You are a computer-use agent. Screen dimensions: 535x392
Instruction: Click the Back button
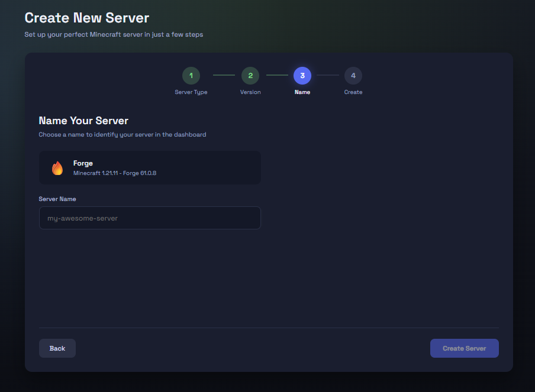point(57,348)
